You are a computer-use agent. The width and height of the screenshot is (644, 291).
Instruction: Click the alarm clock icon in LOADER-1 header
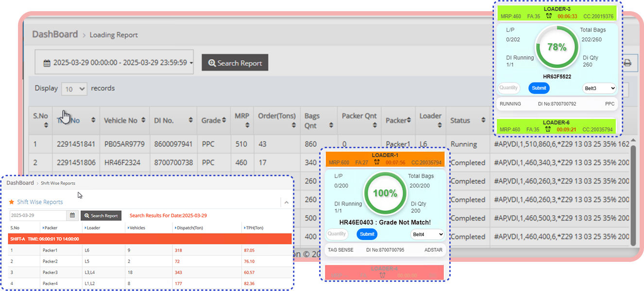(376, 162)
